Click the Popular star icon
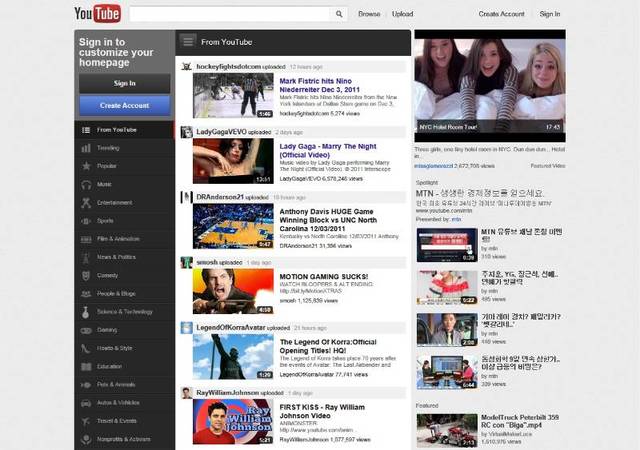 click(x=86, y=166)
